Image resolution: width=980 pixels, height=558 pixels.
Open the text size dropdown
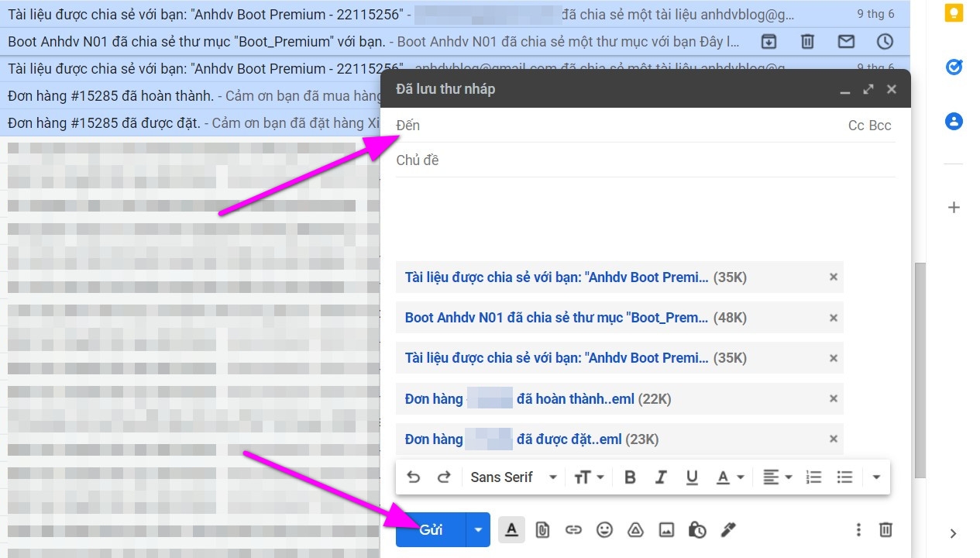[589, 477]
